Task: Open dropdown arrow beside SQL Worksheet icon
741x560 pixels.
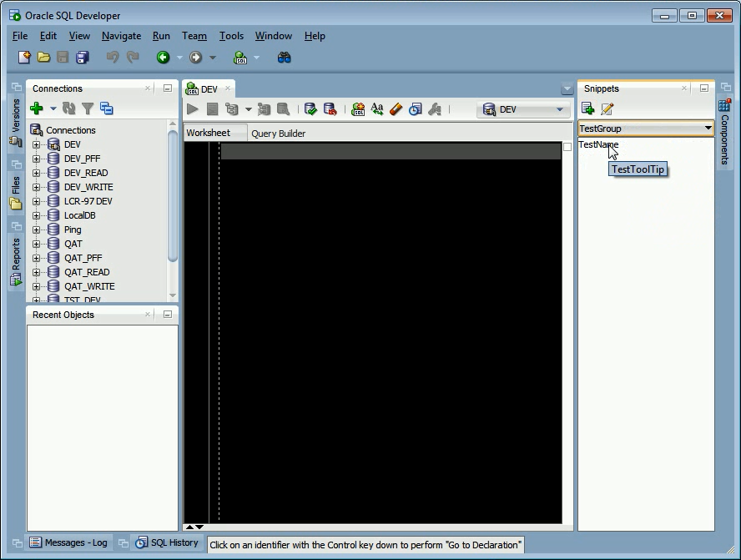Action: click(x=257, y=58)
